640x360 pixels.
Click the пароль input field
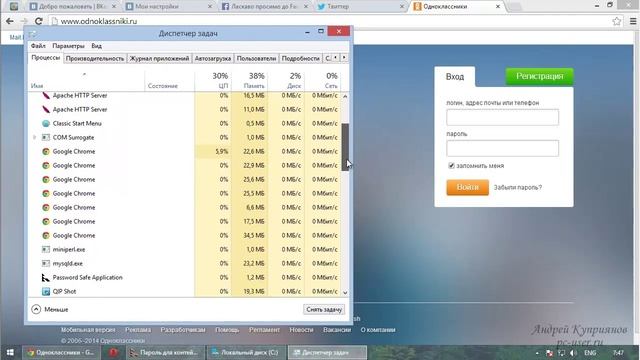pyautogui.click(x=502, y=148)
